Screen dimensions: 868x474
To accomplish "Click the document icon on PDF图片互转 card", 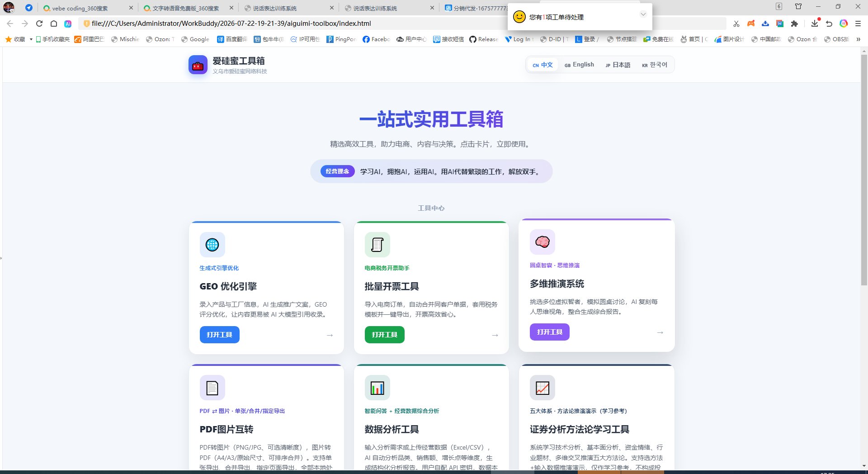I will point(212,388).
